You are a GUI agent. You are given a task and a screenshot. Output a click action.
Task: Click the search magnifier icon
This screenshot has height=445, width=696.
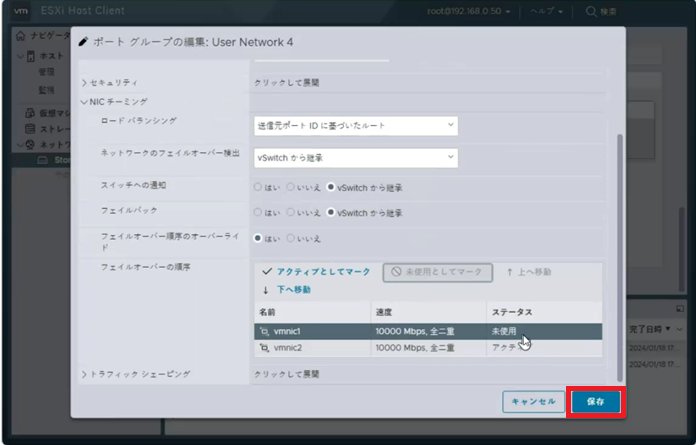591,12
